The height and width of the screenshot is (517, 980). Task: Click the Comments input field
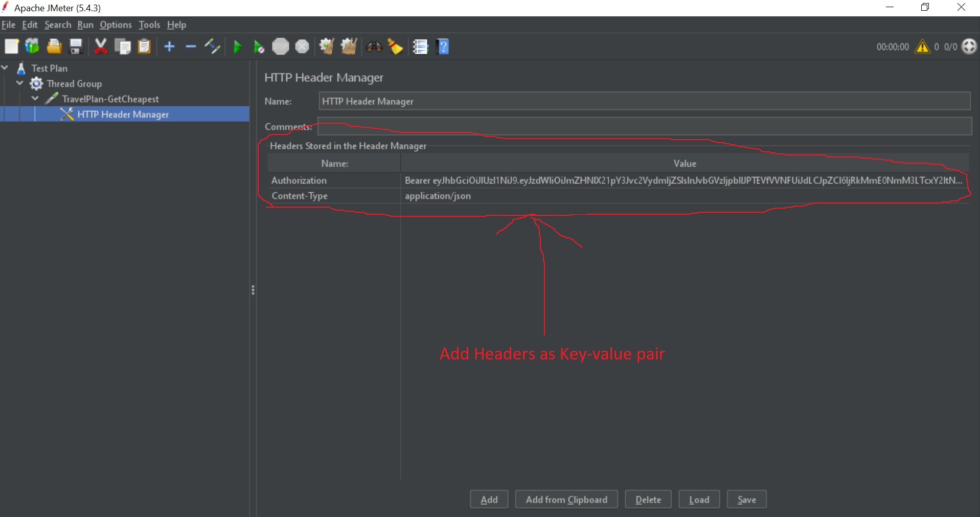click(645, 126)
